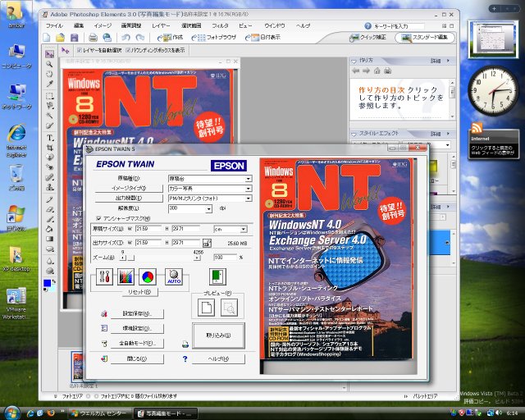
Task: Open フィルタ menu
Action: [x=220, y=25]
